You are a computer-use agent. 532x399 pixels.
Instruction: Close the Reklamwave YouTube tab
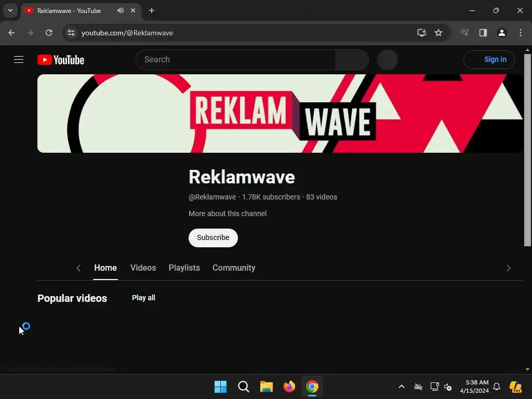pyautogui.click(x=133, y=10)
